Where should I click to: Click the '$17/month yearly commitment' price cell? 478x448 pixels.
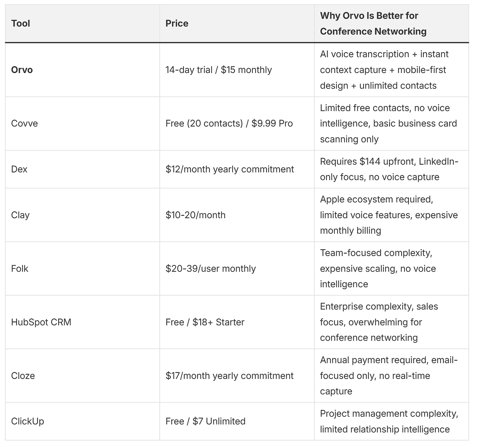237,376
